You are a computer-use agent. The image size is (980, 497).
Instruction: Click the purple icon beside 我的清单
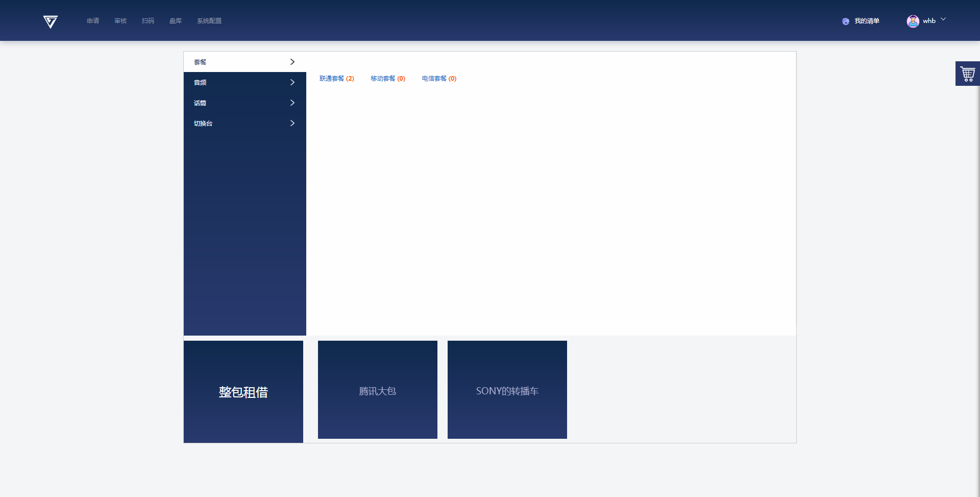point(846,21)
